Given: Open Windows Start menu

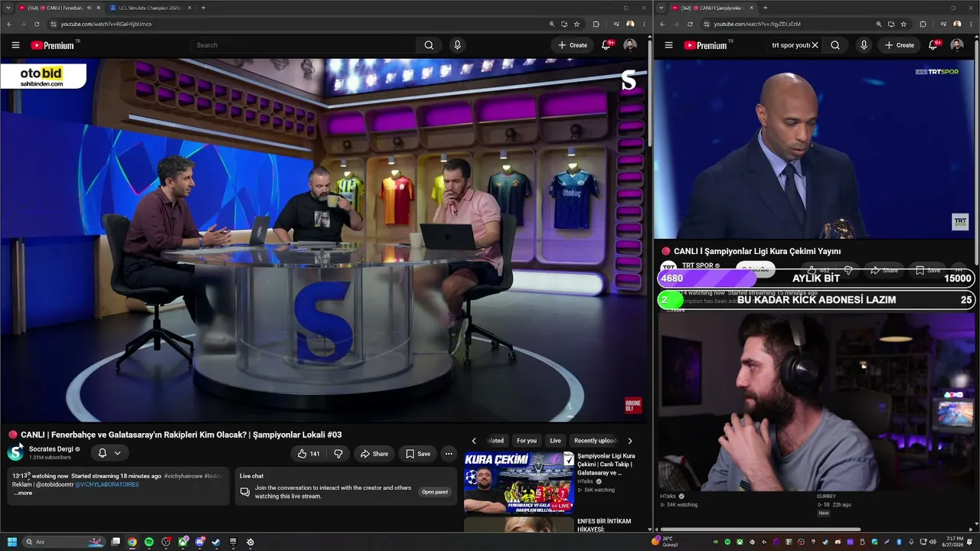Looking at the screenshot, I should point(12,542).
